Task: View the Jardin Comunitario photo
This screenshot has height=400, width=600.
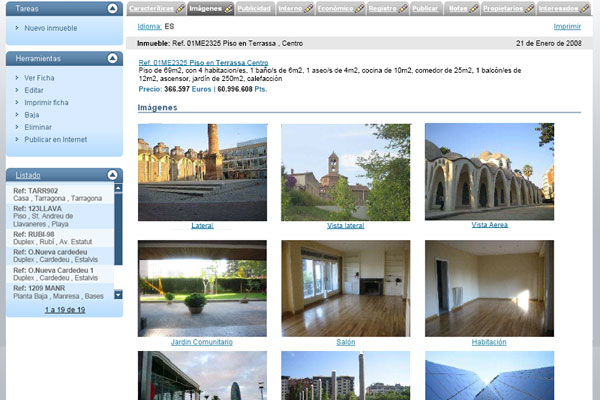Action: [202, 288]
